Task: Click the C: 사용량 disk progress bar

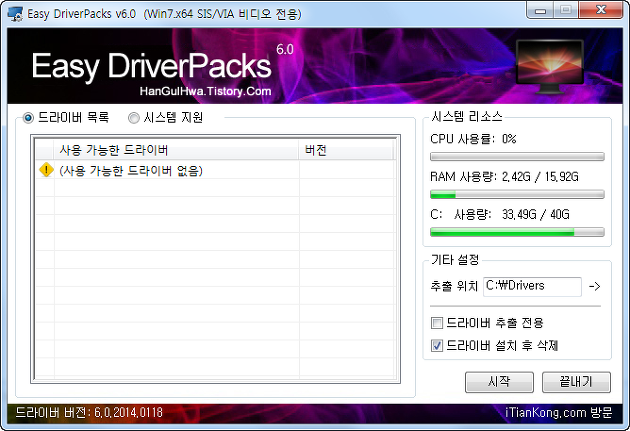Action: pos(517,232)
